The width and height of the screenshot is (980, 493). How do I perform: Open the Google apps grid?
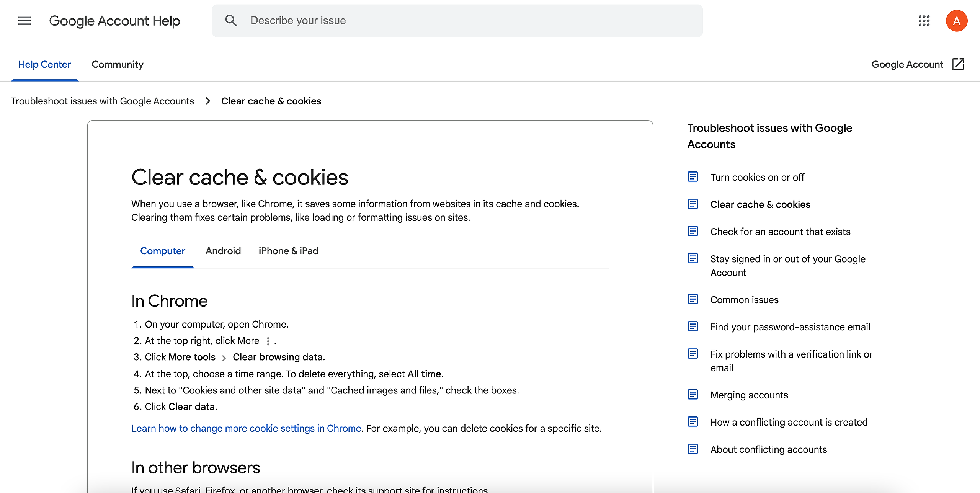[924, 21]
